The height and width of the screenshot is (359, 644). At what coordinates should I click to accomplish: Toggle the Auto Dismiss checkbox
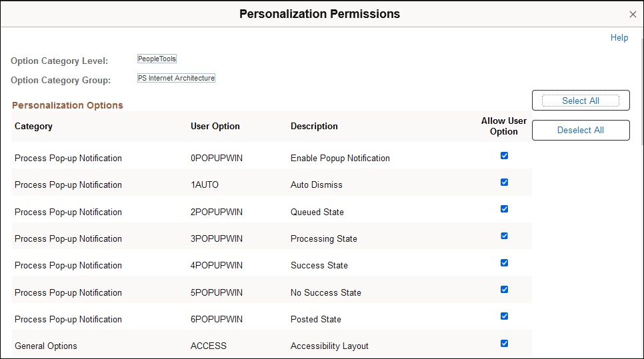coord(504,182)
